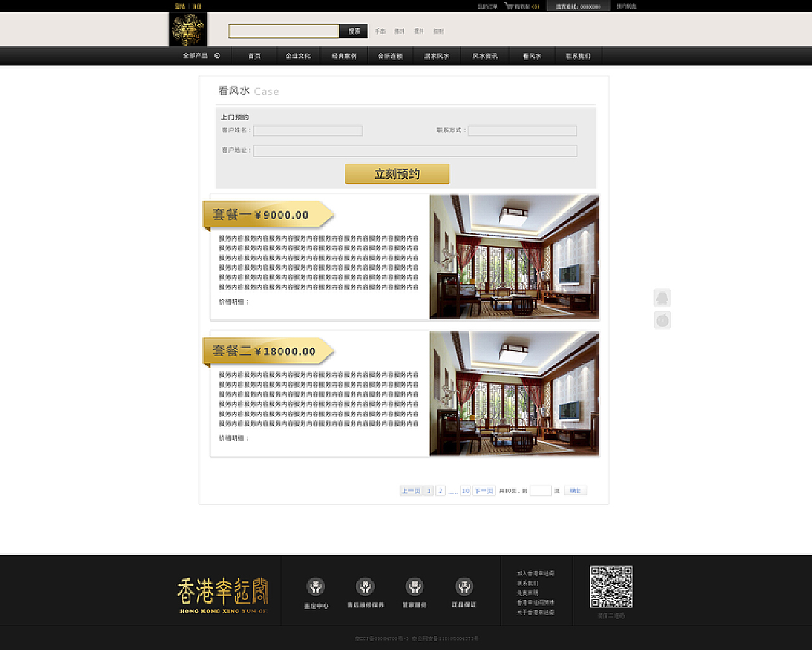Open the 首页 navigation item
The image size is (812, 650).
tap(254, 56)
